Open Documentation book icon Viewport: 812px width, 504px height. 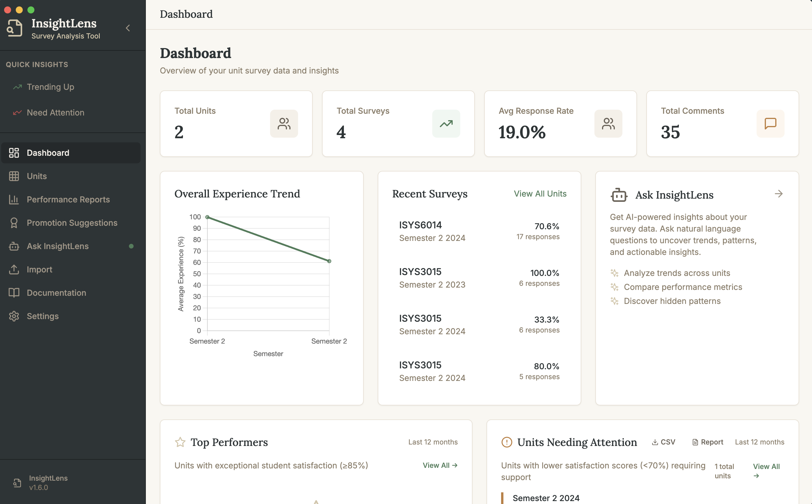[14, 293]
